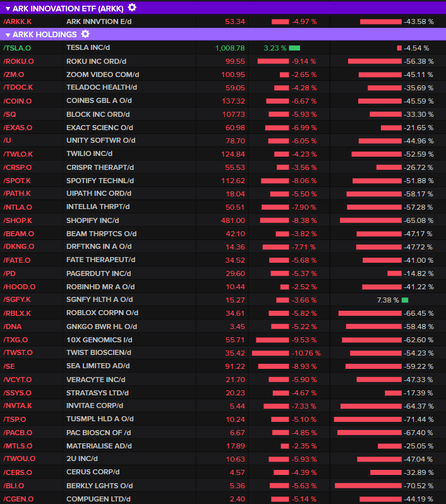Image resolution: width=446 pixels, height=504 pixels.
Task: Click the /PD ticker
Action: 9,273
